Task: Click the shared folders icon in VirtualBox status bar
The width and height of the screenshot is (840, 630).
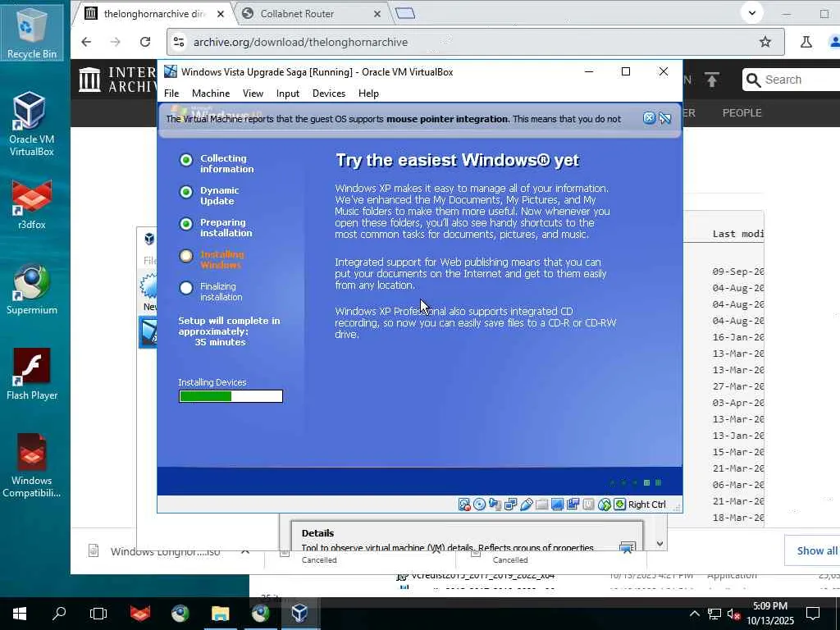Action: click(x=541, y=504)
